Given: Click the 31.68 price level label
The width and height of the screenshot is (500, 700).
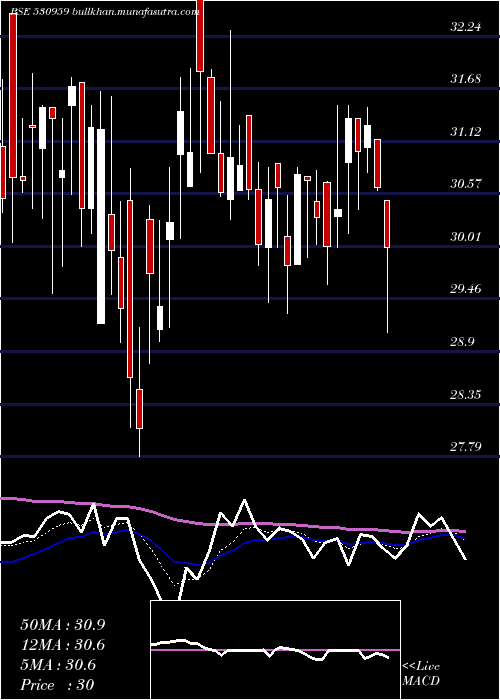Looking at the screenshot, I should click(466, 79).
